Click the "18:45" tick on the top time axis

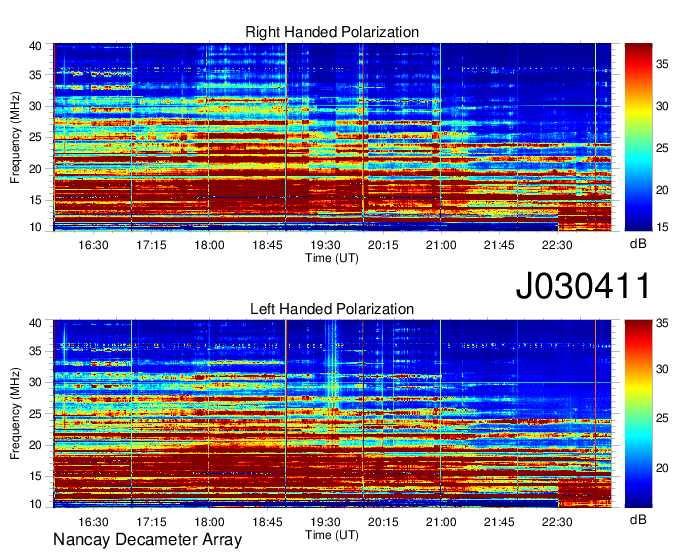coord(267,245)
